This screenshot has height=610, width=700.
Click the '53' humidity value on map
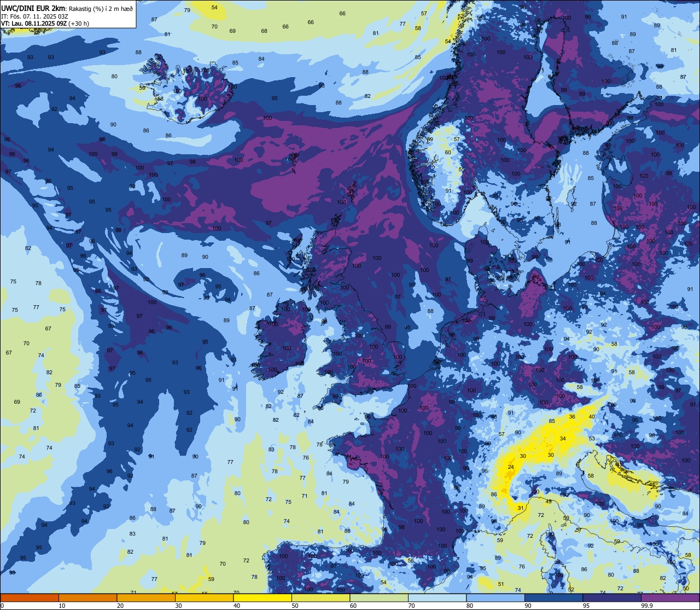pyautogui.click(x=592, y=439)
